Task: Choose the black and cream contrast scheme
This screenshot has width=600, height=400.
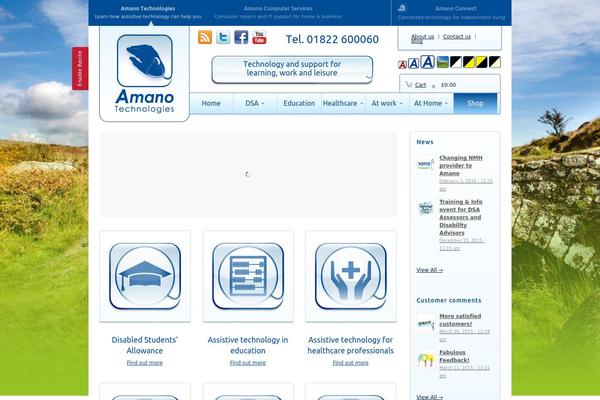Action: pos(494,62)
